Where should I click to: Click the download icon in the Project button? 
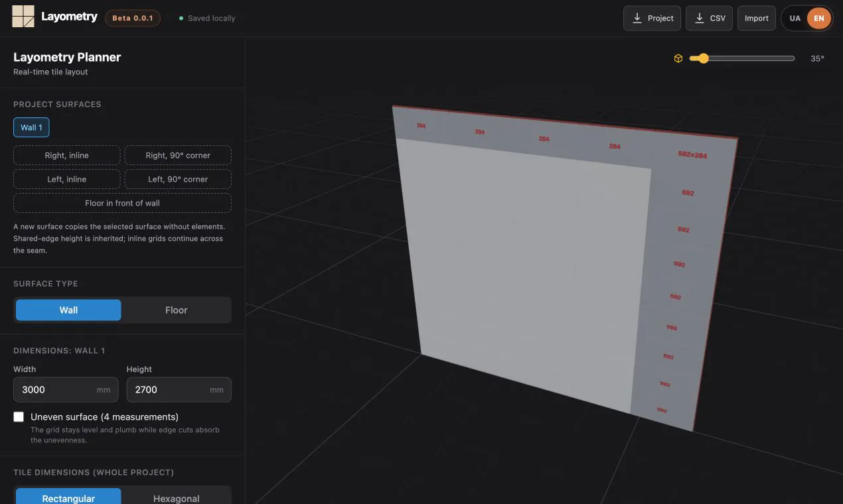coord(637,18)
